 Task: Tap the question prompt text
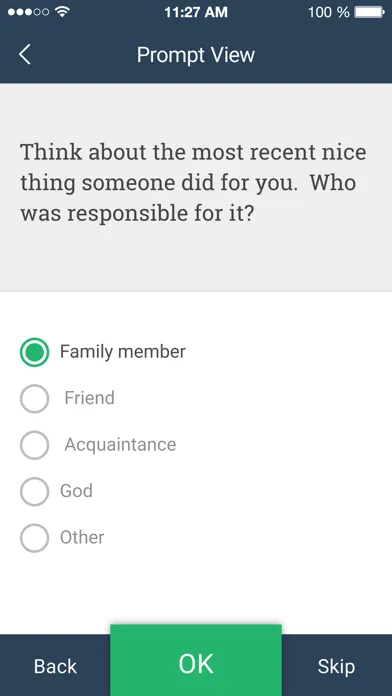click(x=193, y=182)
